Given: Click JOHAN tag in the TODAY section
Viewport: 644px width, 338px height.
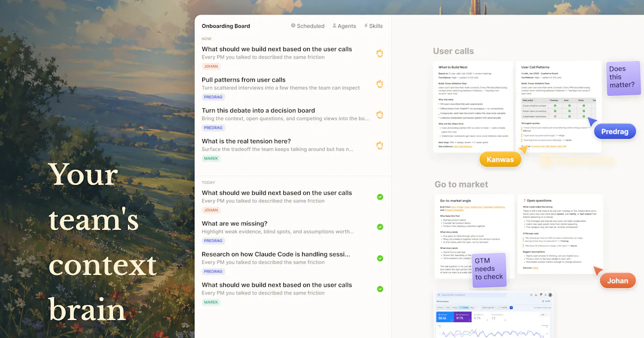Looking at the screenshot, I should (211, 210).
